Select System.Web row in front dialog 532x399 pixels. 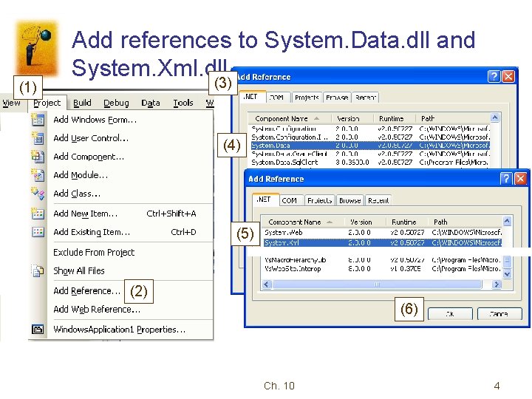pos(383,233)
